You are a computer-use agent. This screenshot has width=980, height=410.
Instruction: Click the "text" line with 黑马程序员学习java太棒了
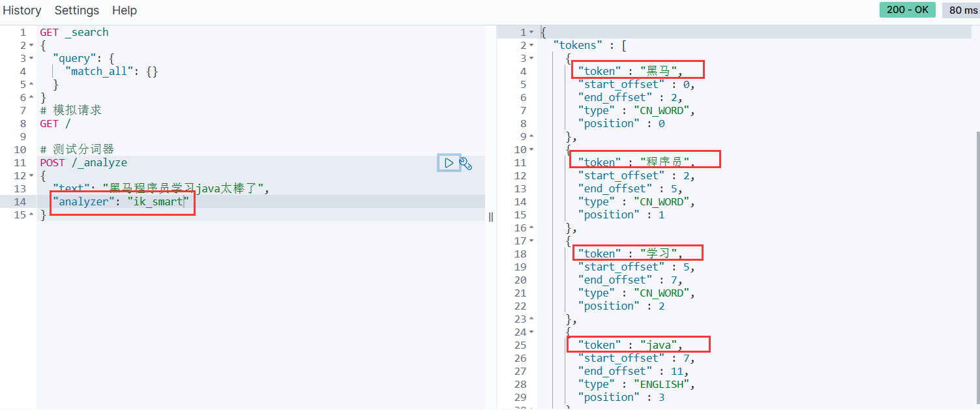pyautogui.click(x=161, y=189)
